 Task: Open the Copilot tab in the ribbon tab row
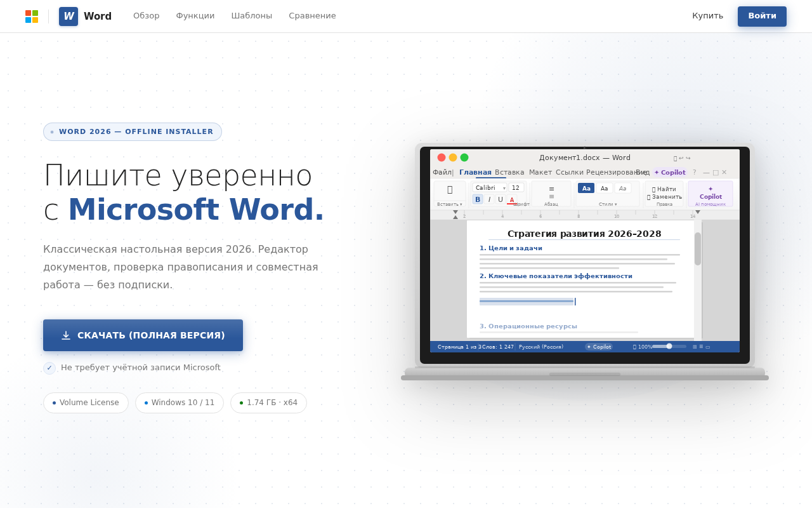[x=670, y=173]
